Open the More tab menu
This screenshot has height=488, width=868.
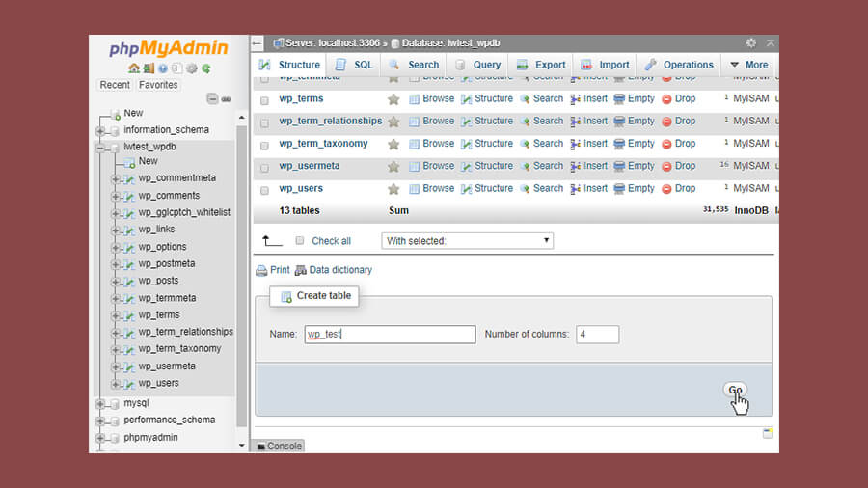click(749, 65)
